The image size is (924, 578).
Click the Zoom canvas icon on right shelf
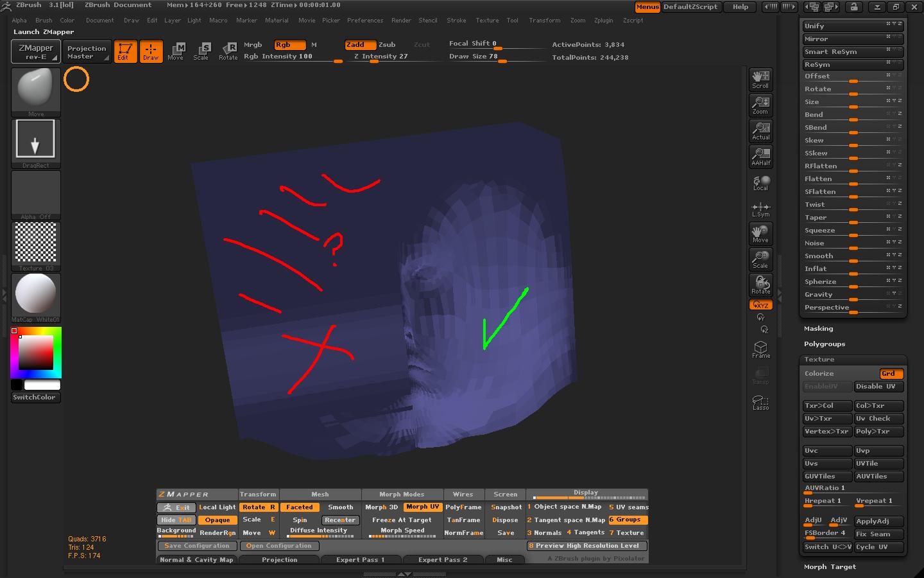coord(760,105)
